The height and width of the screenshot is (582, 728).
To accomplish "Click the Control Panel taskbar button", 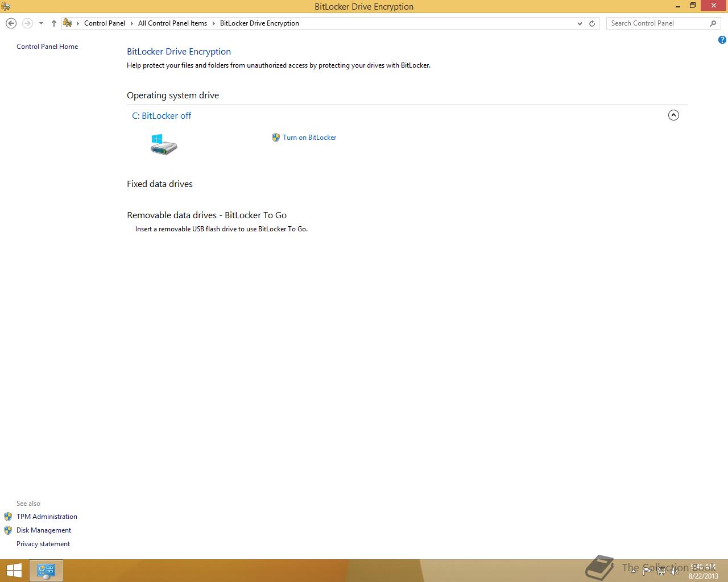I will 45,571.
